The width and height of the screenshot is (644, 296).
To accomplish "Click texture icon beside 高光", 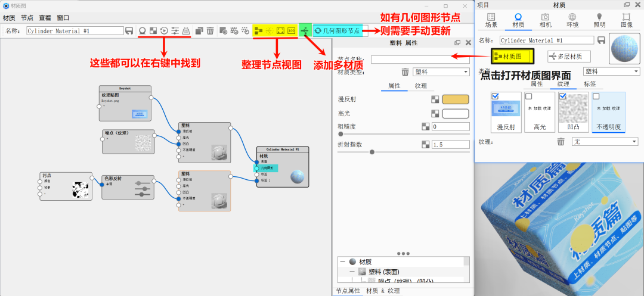I will pos(435,114).
